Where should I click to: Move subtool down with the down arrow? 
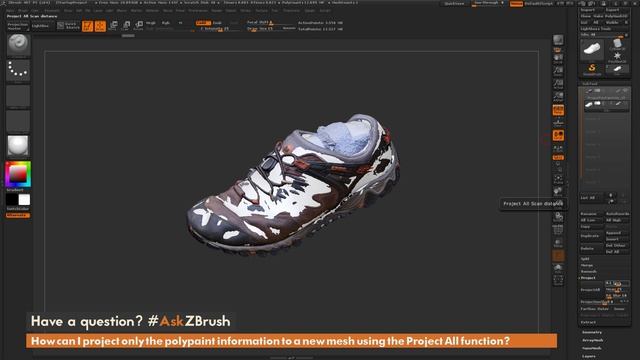tap(611, 201)
